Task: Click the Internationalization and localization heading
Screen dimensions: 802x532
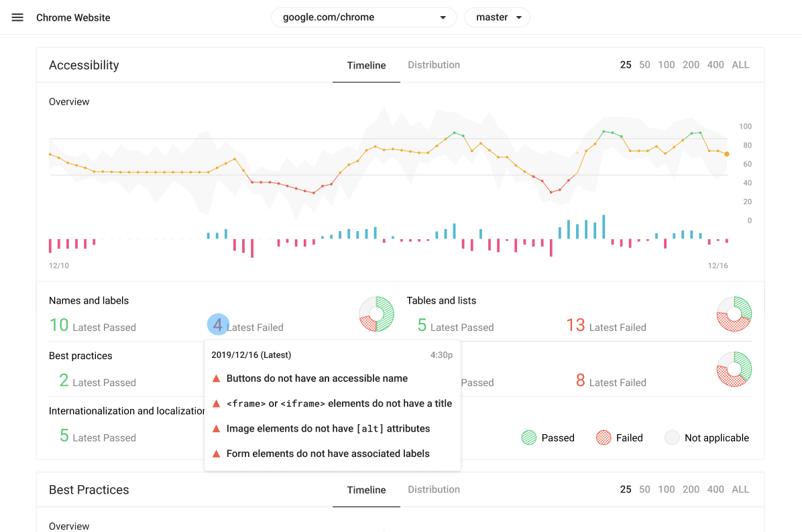Action: [x=126, y=411]
